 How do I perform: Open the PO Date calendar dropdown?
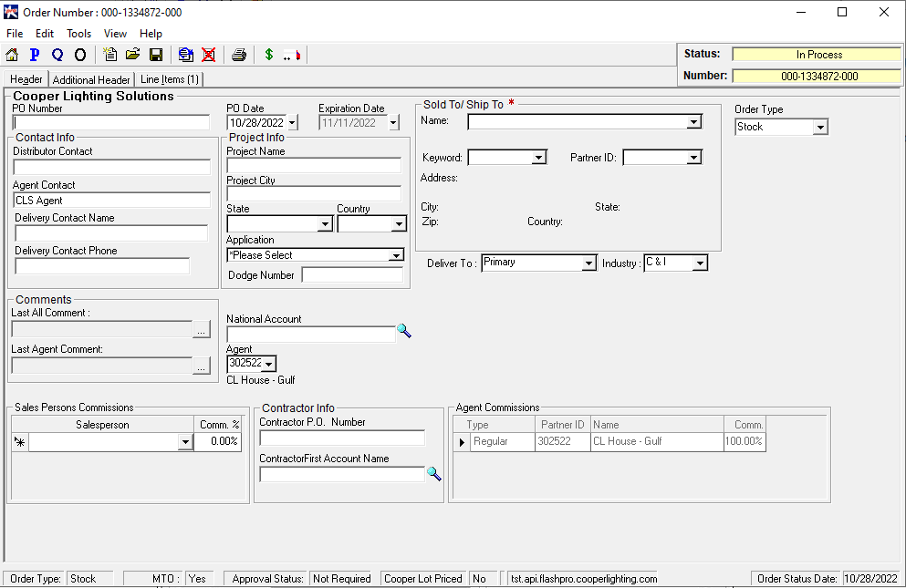[292, 122]
